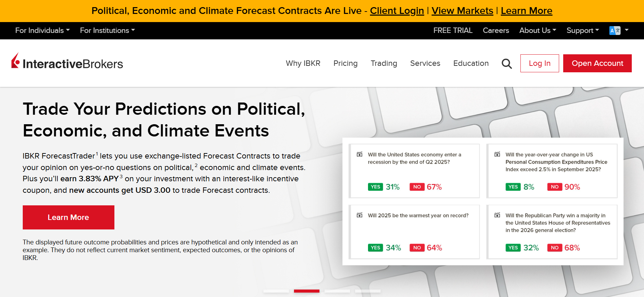Expand the For Individuals dropdown
Image resolution: width=644 pixels, height=297 pixels.
(x=42, y=31)
